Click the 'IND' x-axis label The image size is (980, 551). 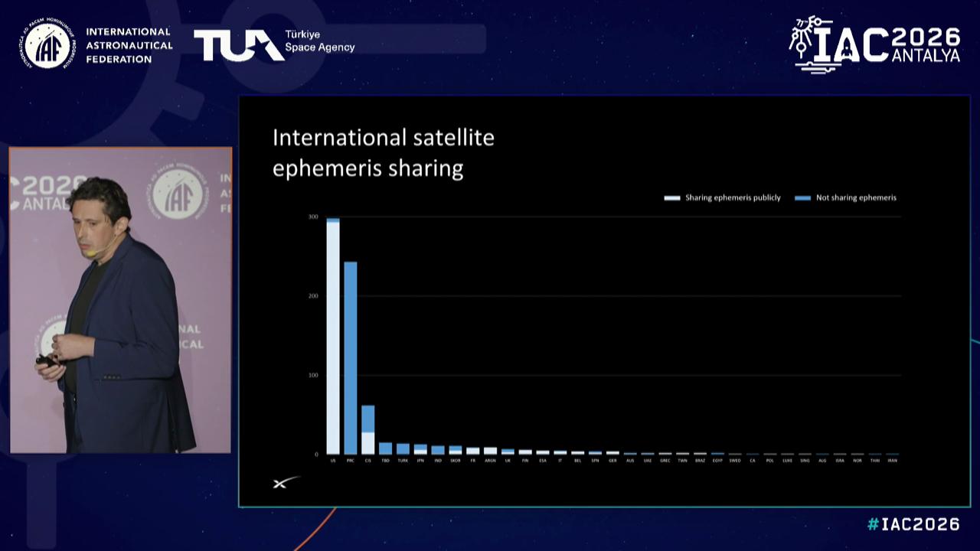point(438,461)
